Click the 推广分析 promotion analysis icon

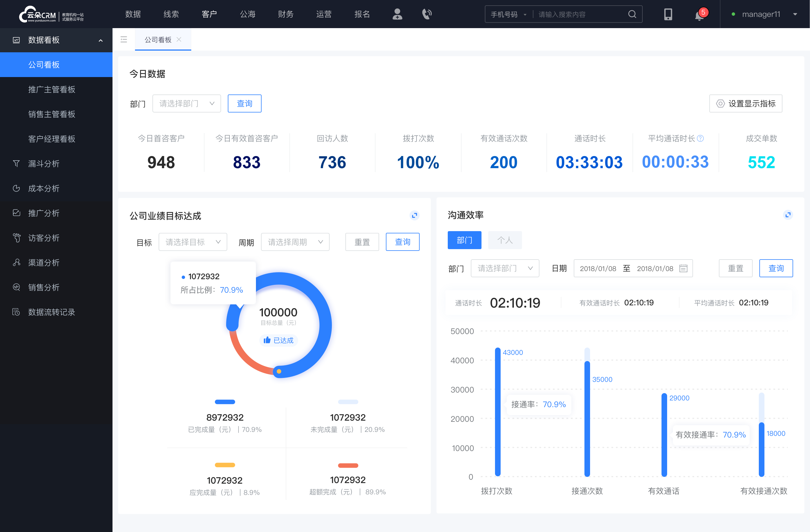(x=16, y=213)
